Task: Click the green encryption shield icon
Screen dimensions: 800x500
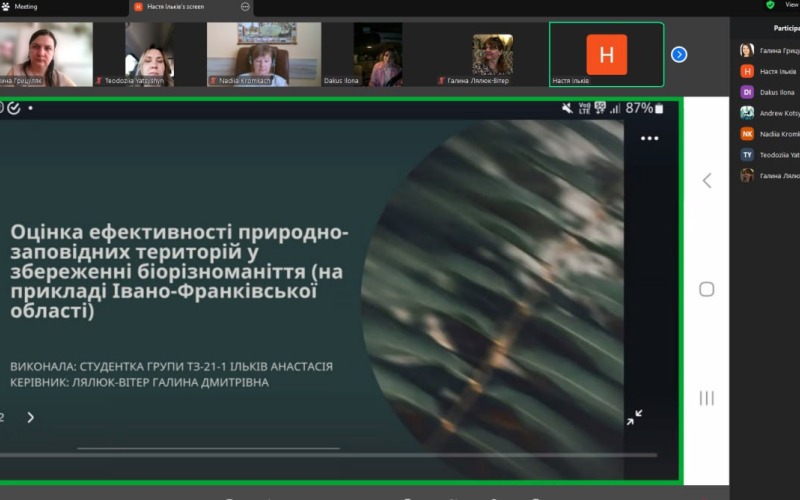Action: pyautogui.click(x=770, y=5)
